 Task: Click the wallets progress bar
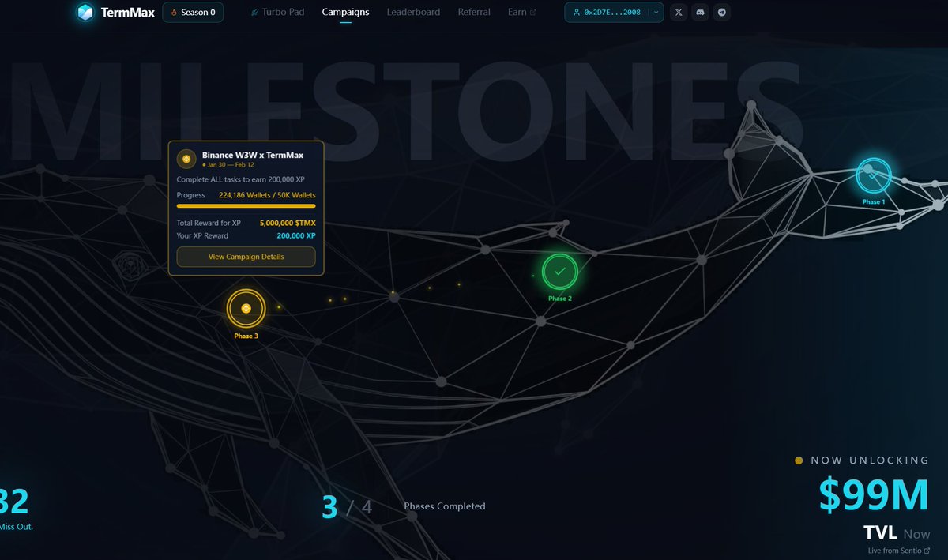pyautogui.click(x=246, y=206)
